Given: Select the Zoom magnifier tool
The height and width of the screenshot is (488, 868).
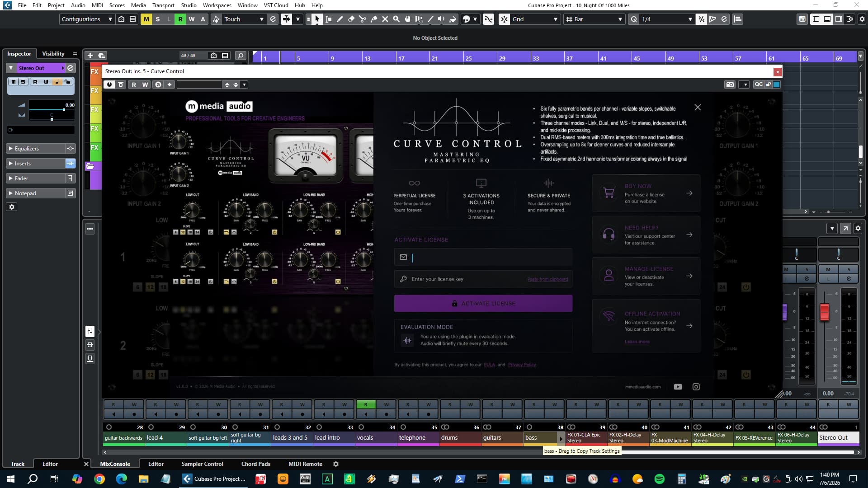Looking at the screenshot, I should pyautogui.click(x=396, y=19).
